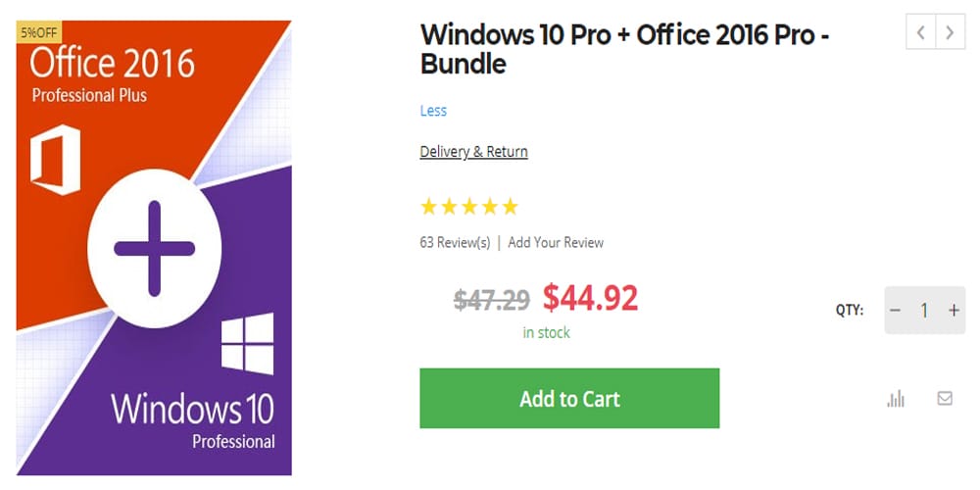This screenshot has width=980, height=490.
Task: Increase quantity with the plus button
Action: 954,311
